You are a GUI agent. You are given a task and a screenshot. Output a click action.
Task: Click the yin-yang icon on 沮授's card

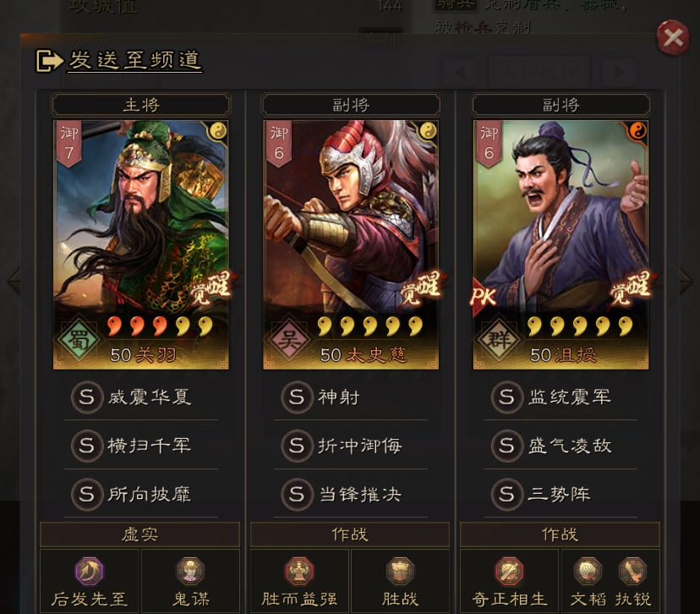tap(637, 131)
